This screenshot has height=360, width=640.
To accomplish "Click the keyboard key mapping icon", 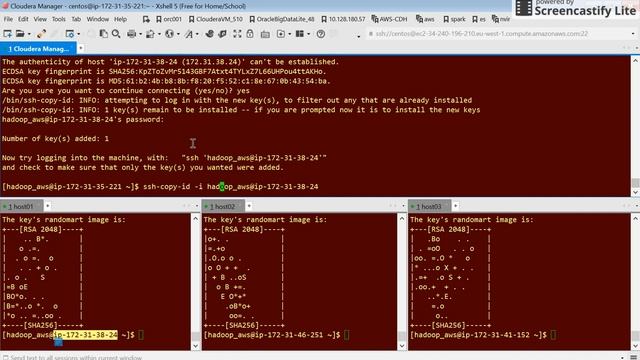I will click(x=265, y=34).
